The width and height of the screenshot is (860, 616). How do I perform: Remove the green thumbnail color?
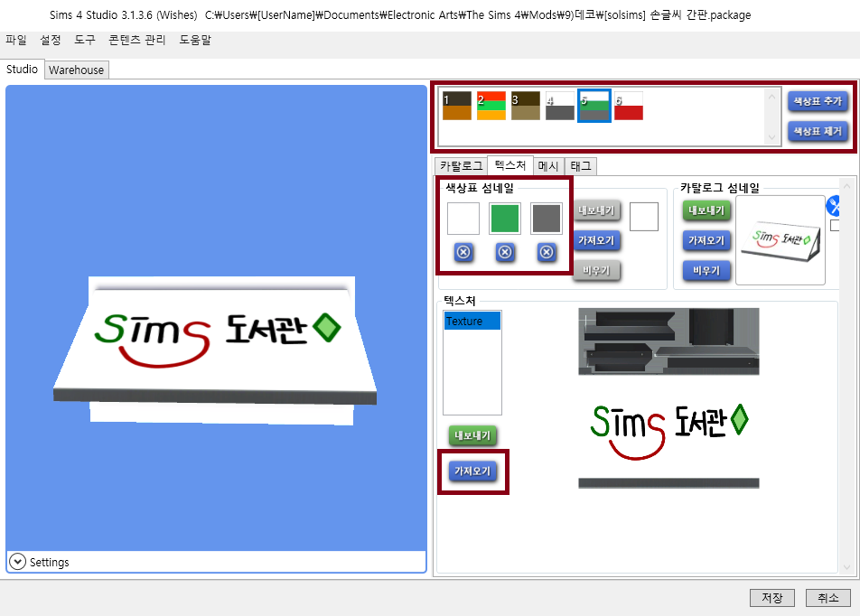click(505, 252)
